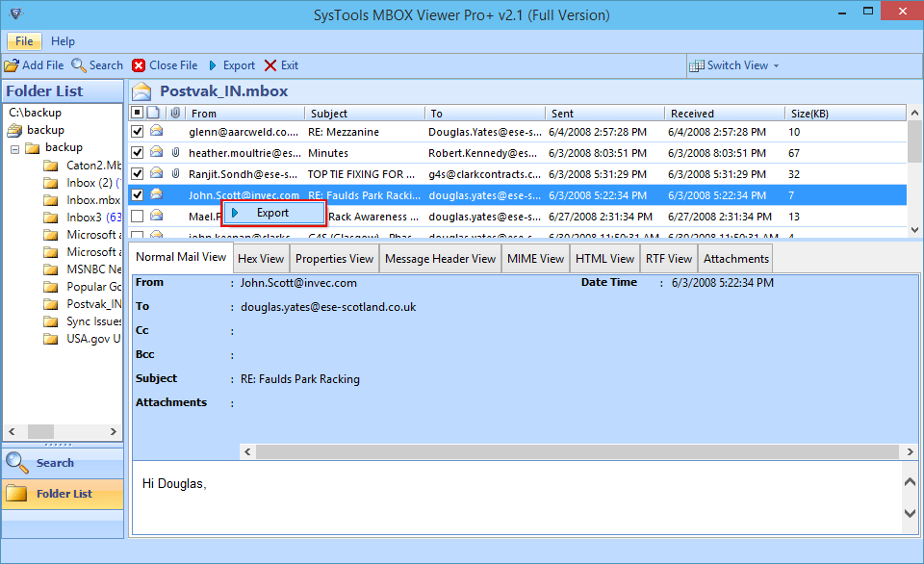Click the folder tree horizontal scrollbar thumb
This screenshot has height=564, width=924.
point(40,431)
